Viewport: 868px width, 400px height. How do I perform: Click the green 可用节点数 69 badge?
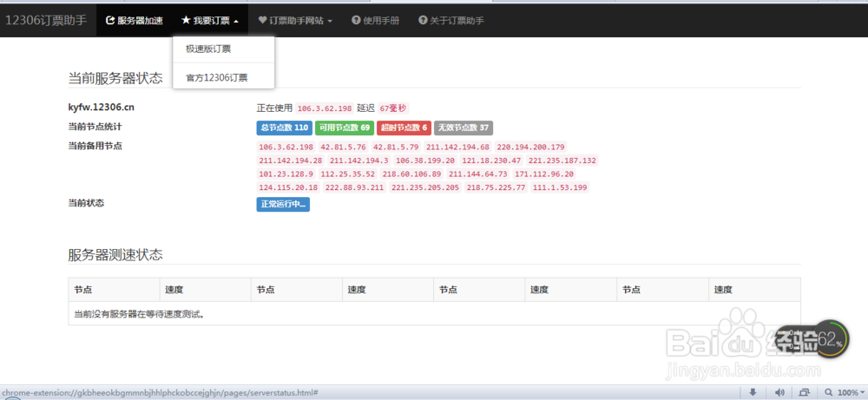(345, 128)
